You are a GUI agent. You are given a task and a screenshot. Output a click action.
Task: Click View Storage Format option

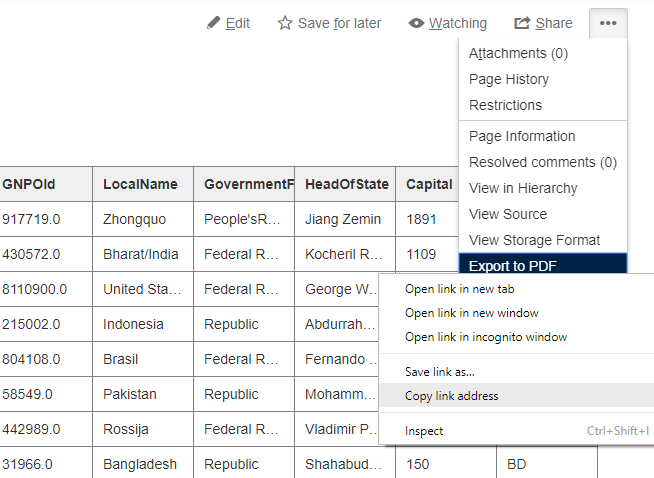click(x=534, y=240)
